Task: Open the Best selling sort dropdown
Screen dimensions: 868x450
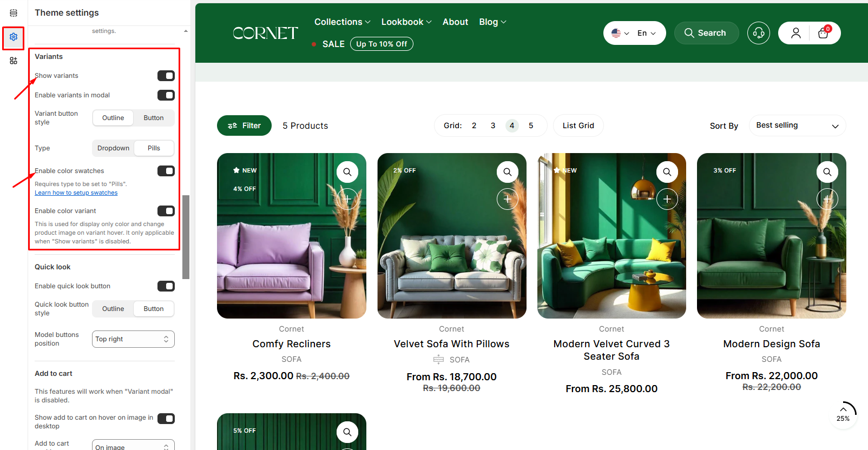Action: [797, 125]
